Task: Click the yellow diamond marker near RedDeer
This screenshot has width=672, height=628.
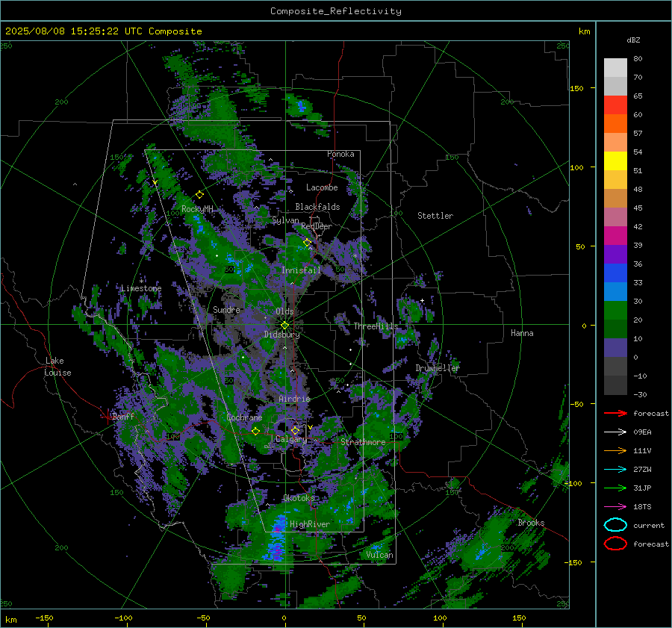Action: pyautogui.click(x=307, y=243)
